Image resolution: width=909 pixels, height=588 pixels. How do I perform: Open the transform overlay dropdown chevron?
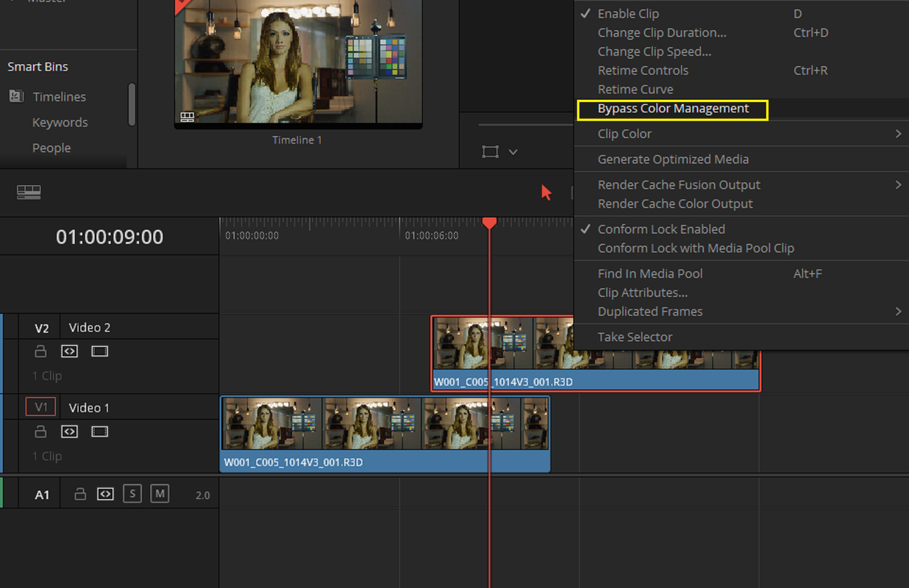click(x=513, y=152)
